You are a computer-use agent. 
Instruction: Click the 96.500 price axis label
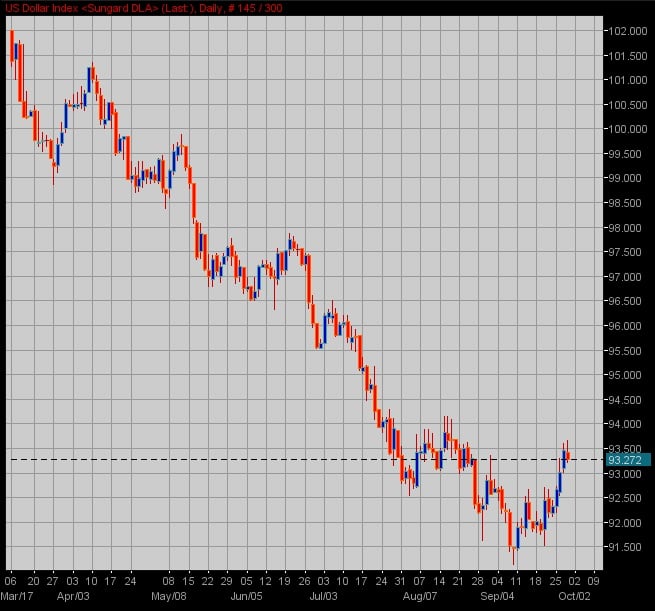pos(625,302)
